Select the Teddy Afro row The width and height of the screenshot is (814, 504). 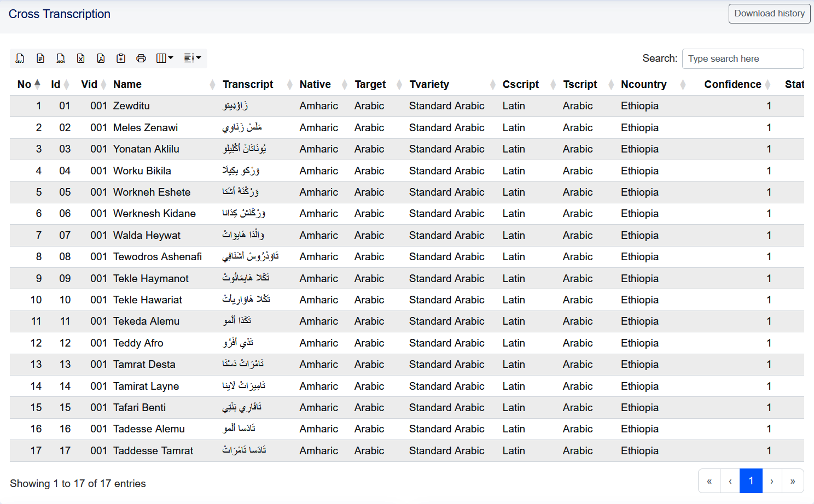[407, 343]
